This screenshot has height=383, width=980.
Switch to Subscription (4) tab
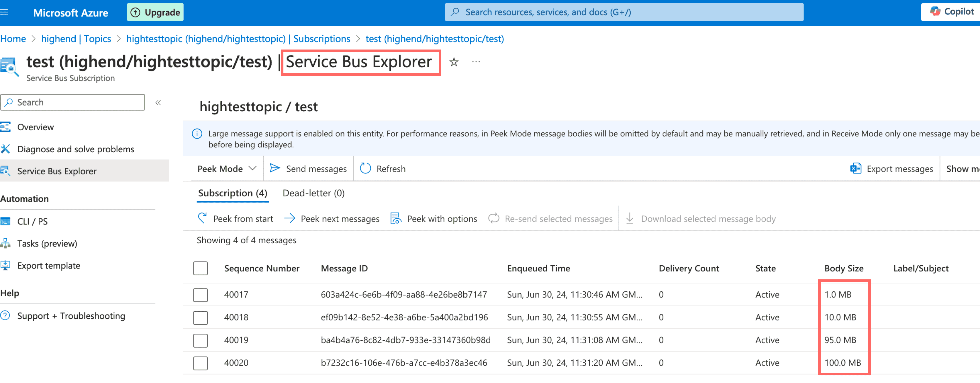(x=232, y=193)
